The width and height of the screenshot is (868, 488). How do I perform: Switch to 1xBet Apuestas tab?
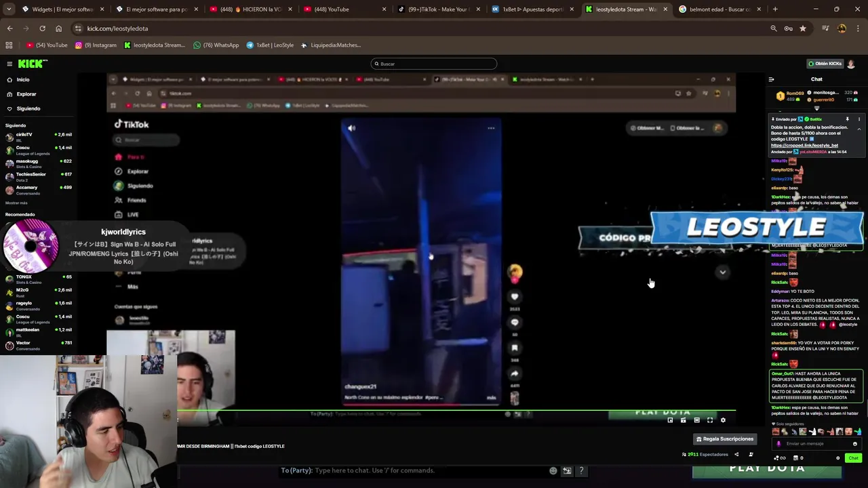point(533,9)
